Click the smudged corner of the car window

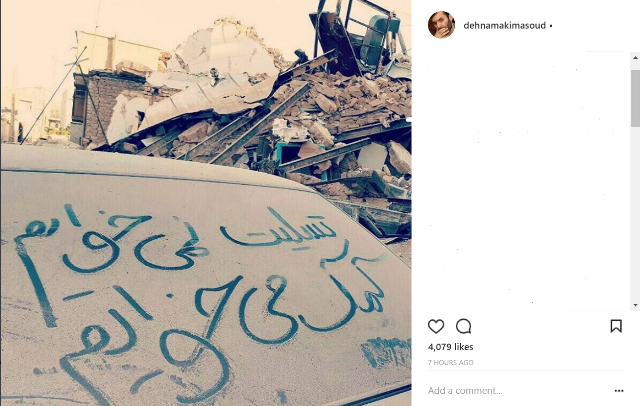tap(386, 352)
